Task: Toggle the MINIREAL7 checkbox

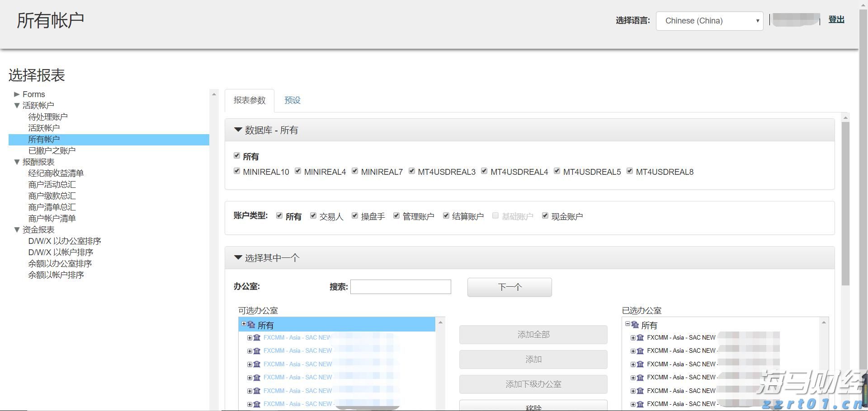Action: (354, 171)
